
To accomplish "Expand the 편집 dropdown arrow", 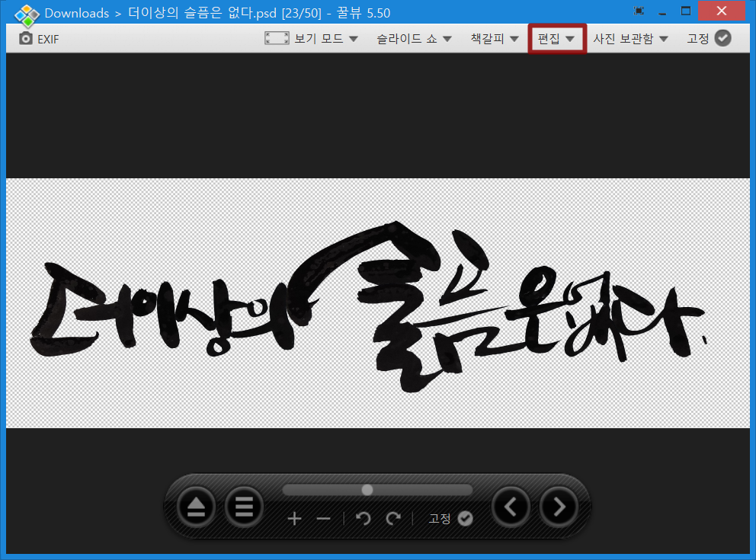I will pos(570,39).
